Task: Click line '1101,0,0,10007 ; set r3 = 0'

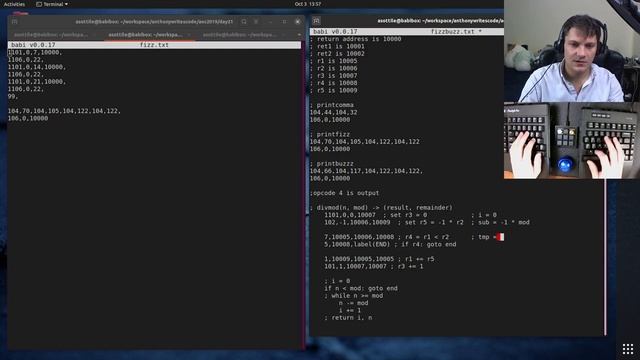Action: click(x=376, y=215)
